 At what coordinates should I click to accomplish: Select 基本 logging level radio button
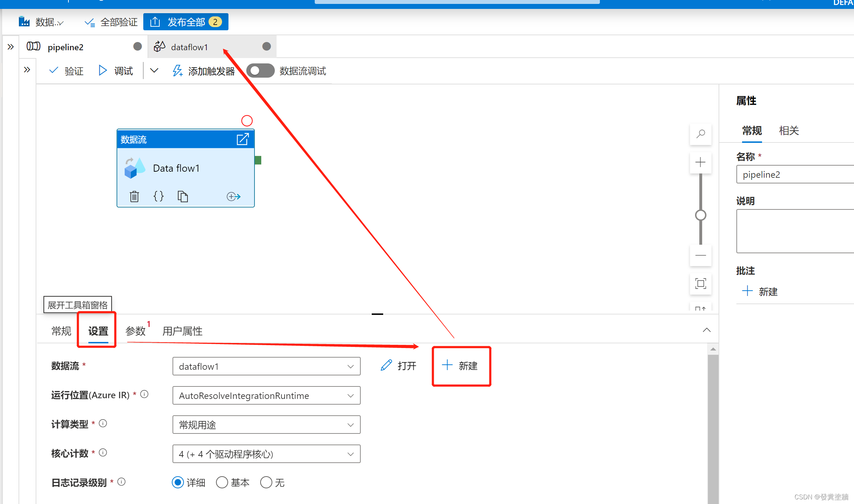tap(222, 482)
